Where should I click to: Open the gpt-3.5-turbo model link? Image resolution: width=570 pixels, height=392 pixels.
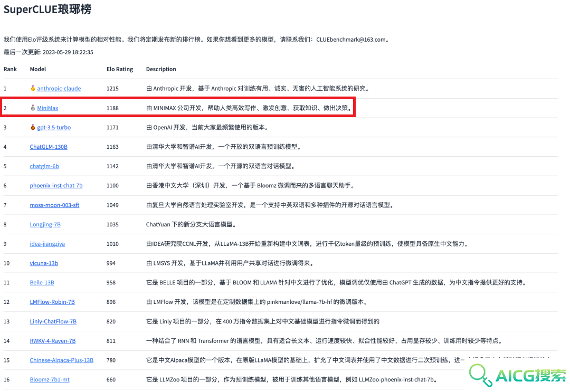[54, 127]
